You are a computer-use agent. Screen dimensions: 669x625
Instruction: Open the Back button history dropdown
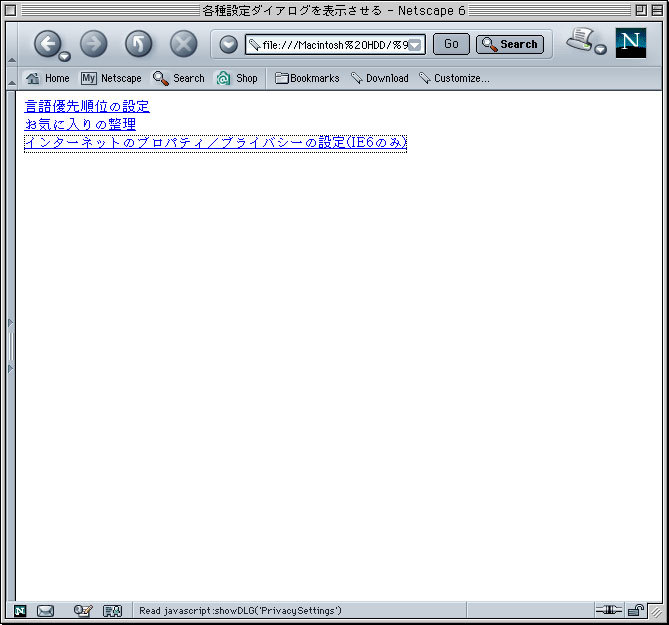pyautogui.click(x=64, y=56)
